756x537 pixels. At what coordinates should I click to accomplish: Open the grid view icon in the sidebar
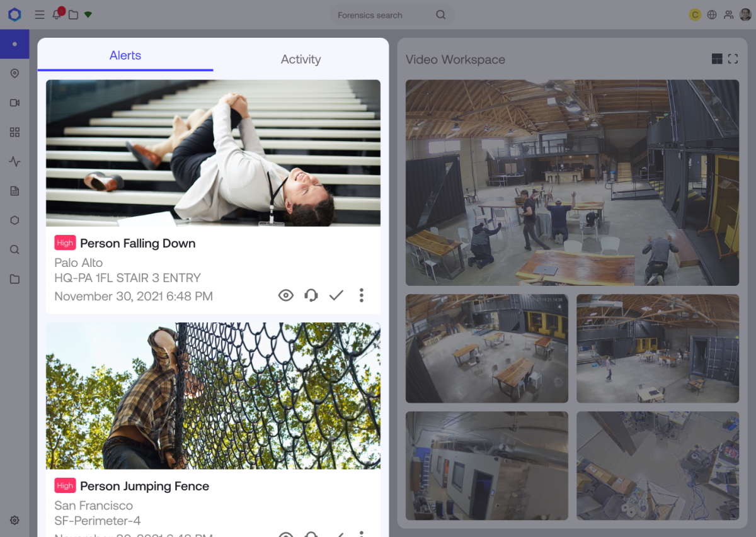(x=14, y=132)
